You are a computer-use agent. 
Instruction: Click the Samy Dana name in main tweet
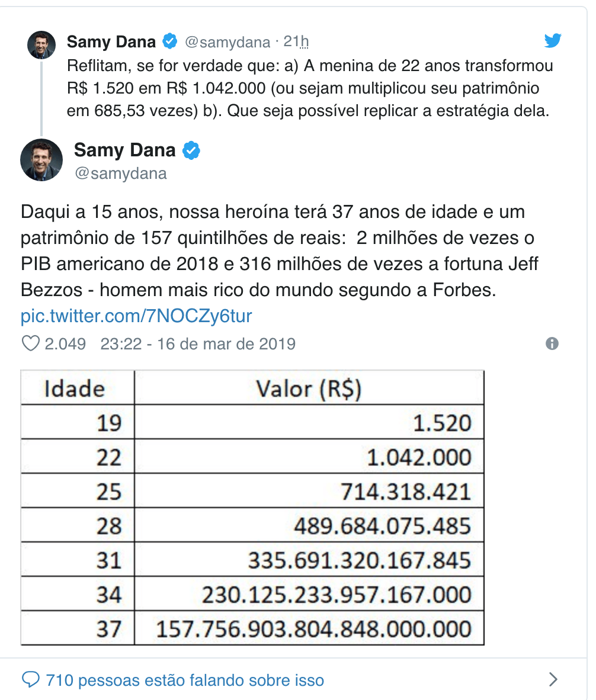tap(124, 150)
